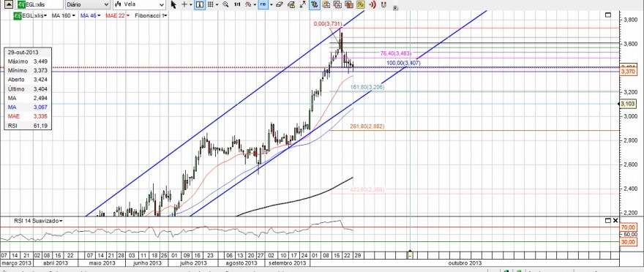Click the Último 3,404 row in the info box
The width and height of the screenshot is (644, 272).
[28, 89]
